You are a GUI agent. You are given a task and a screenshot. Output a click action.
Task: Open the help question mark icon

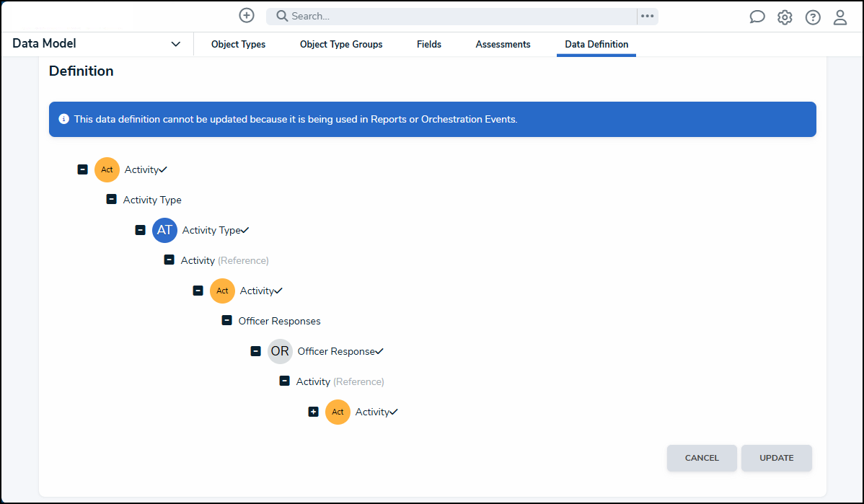click(x=813, y=17)
